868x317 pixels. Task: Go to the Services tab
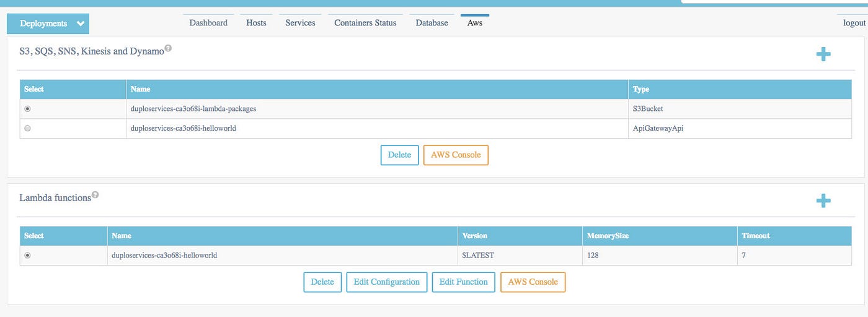coord(300,23)
